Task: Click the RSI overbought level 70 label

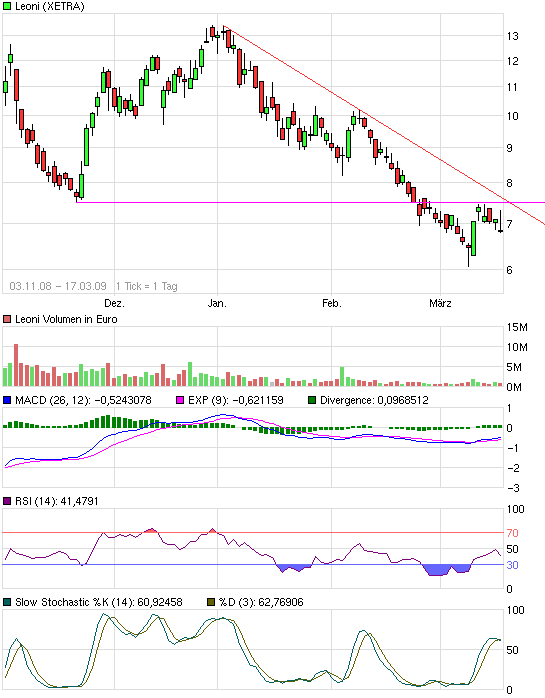Action: [512, 533]
